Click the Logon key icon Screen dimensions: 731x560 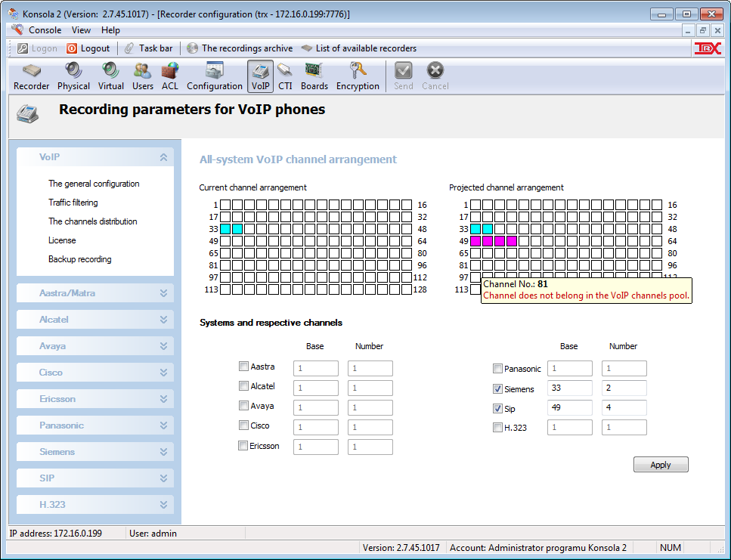coord(23,48)
